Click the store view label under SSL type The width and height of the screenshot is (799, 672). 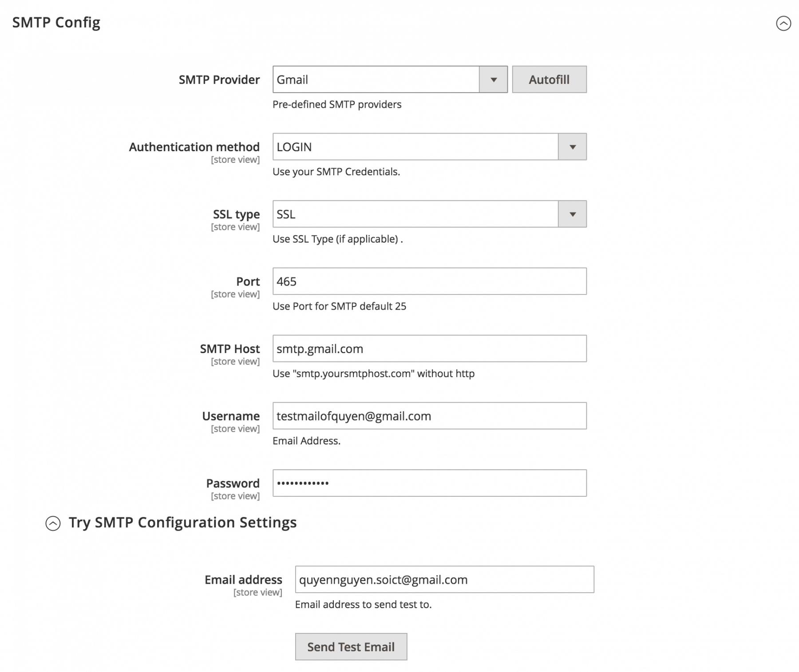(x=235, y=227)
